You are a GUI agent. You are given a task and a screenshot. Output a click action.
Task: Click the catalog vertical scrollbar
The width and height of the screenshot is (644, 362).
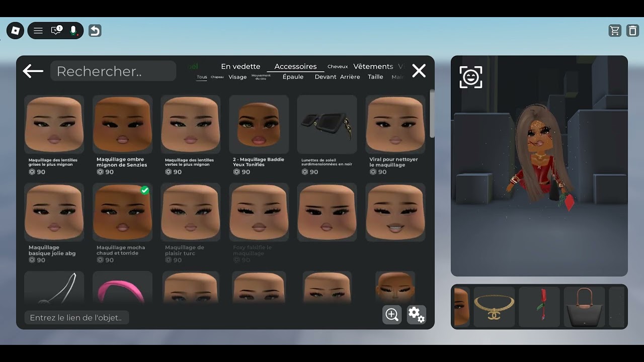[432, 114]
